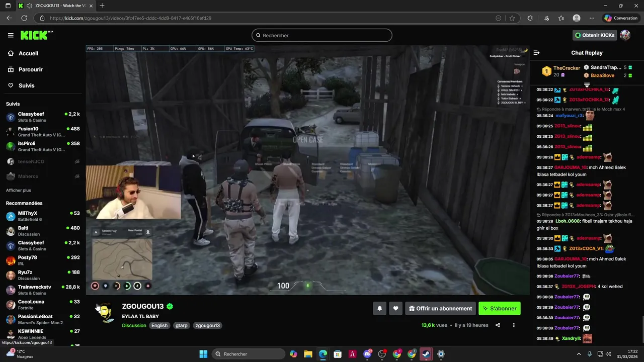Click Obtenir KICKs button
The image size is (644, 362).
595,35
